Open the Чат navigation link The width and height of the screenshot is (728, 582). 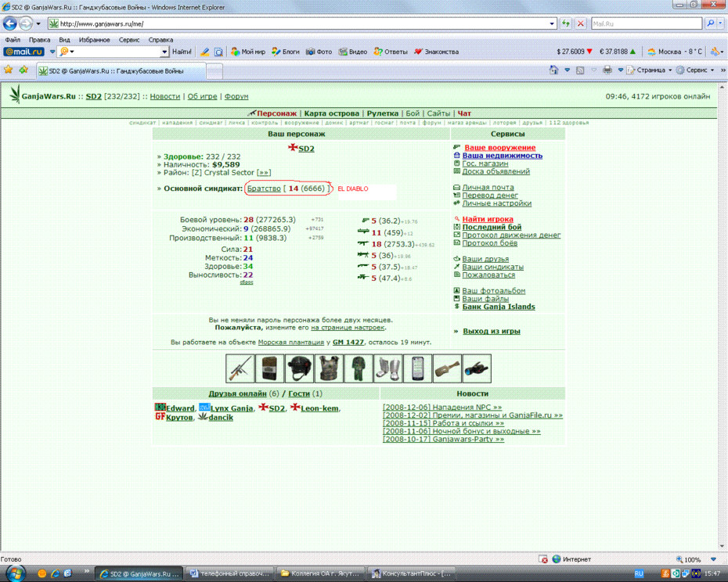pyautogui.click(x=464, y=113)
